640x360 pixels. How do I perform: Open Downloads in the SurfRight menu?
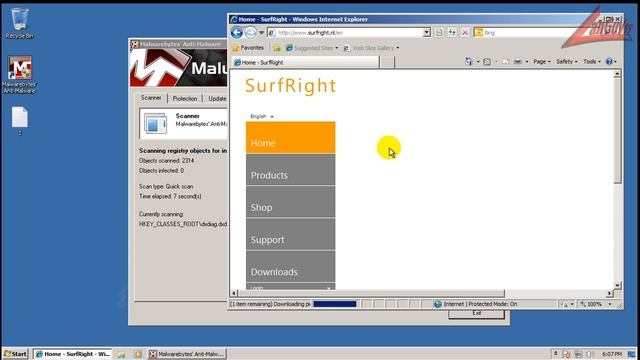click(291, 267)
